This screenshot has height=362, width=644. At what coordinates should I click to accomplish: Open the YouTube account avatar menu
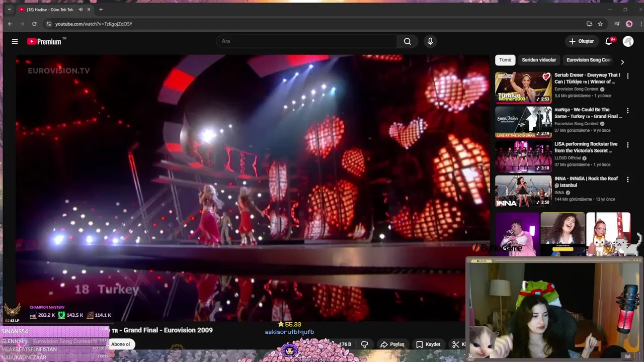click(628, 41)
